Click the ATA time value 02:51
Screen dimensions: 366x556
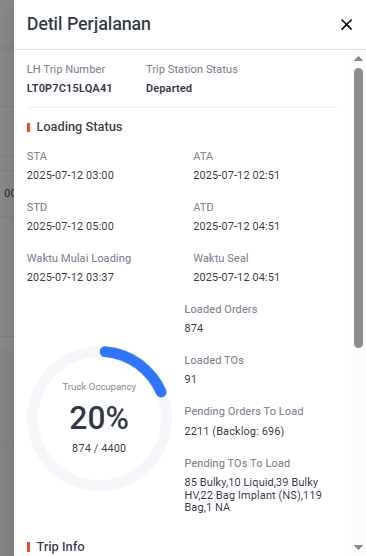click(236, 175)
